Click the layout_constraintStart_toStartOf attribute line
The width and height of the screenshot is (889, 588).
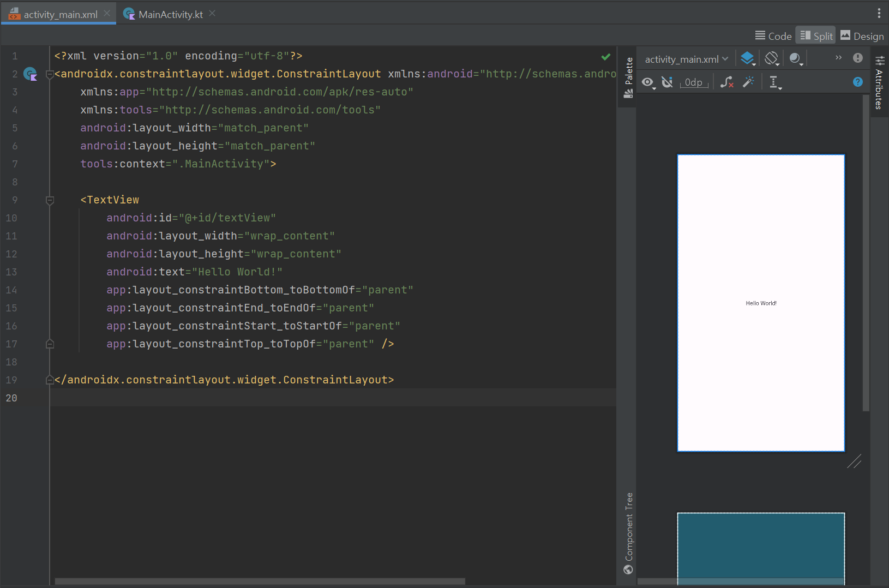tap(253, 326)
